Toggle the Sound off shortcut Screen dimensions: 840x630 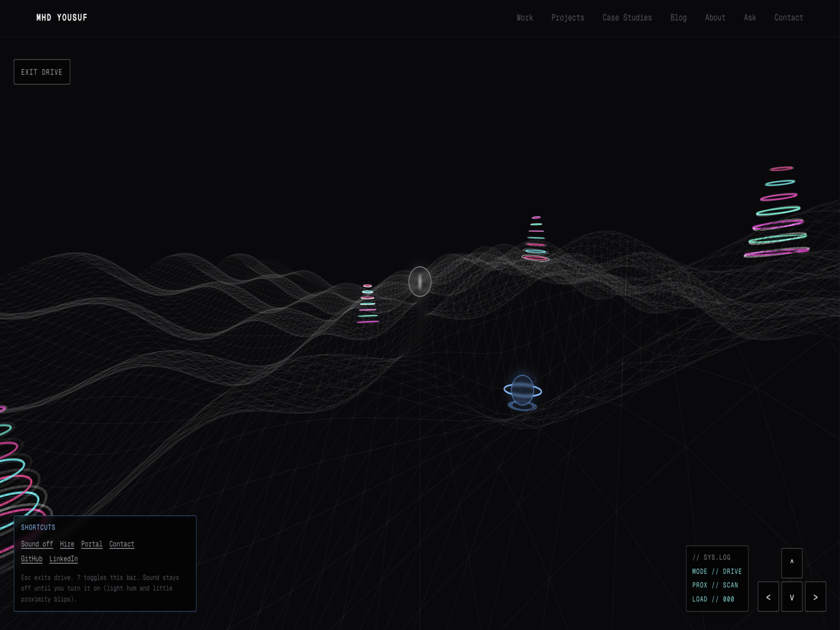37,544
